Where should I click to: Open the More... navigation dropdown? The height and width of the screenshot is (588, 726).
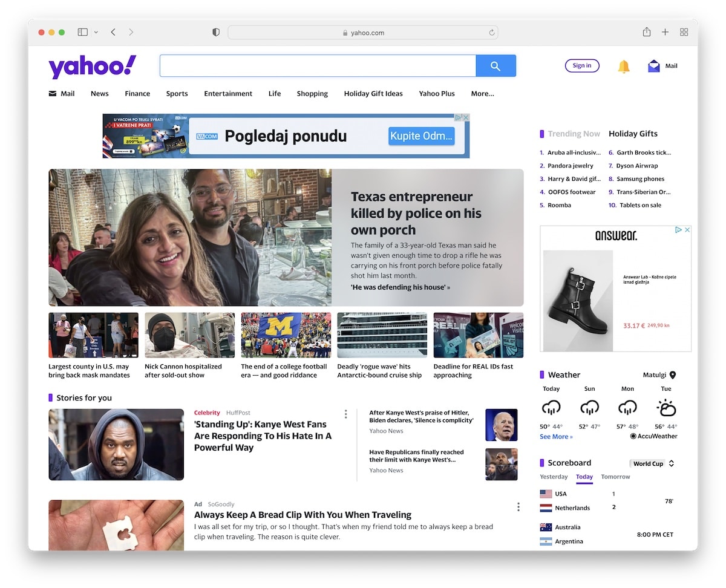(482, 94)
